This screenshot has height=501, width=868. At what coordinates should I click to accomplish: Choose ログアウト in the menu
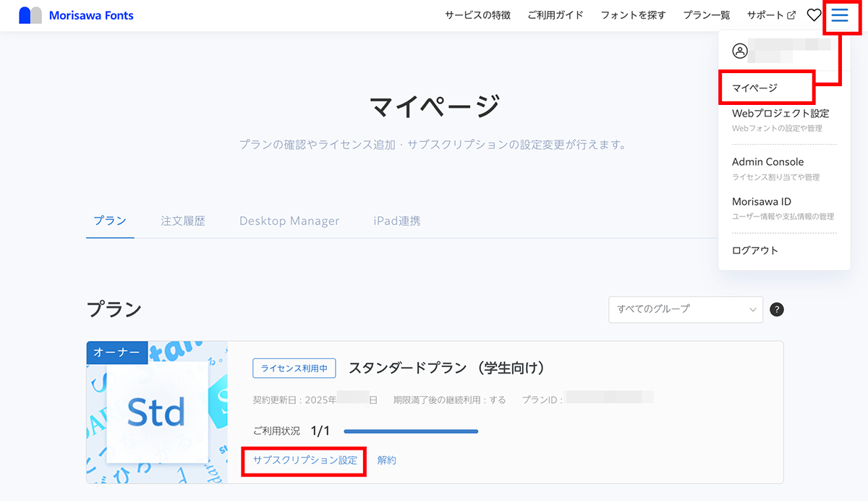point(755,250)
